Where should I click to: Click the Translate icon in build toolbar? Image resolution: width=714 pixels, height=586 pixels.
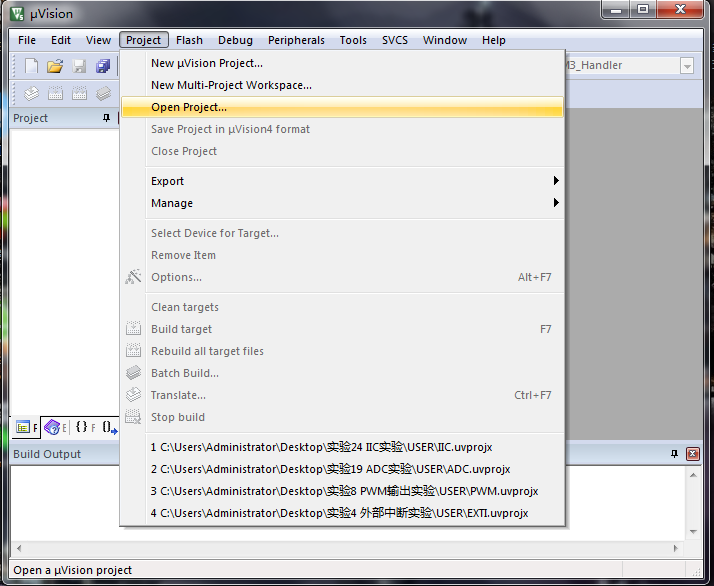pyautogui.click(x=31, y=93)
